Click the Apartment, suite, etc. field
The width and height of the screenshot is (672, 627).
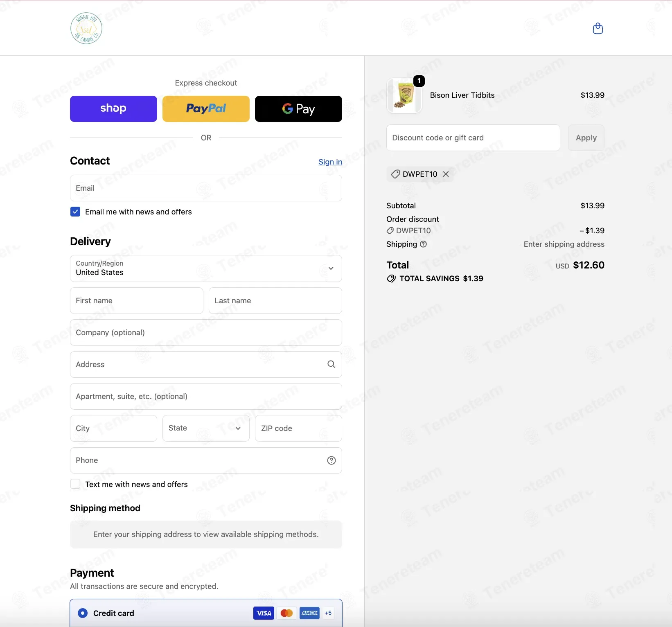tap(206, 397)
